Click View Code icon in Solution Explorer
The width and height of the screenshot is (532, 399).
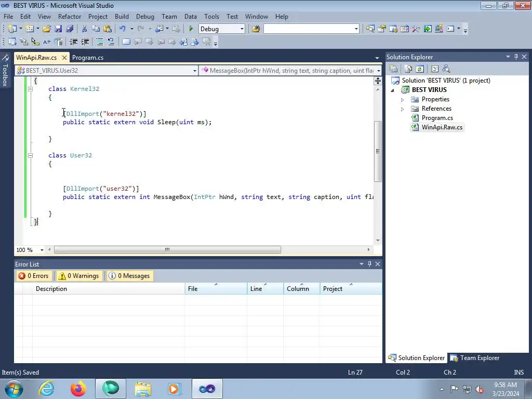[x=435, y=69]
